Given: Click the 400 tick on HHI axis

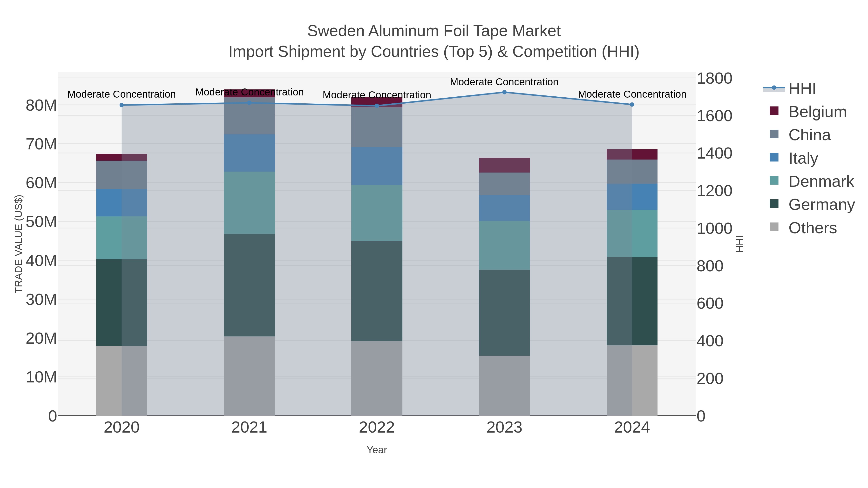Looking at the screenshot, I should tap(710, 341).
